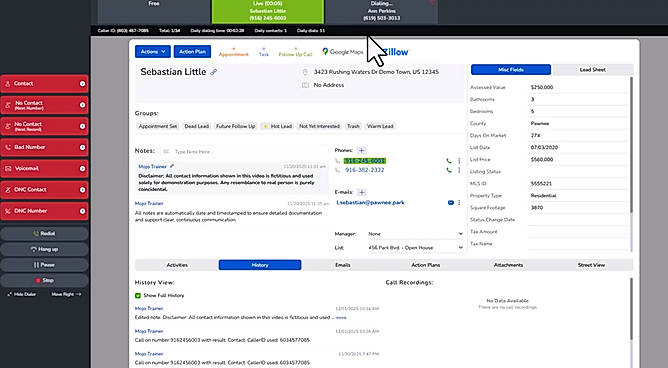Image resolution: width=668 pixels, height=368 pixels.
Task: Expand the Manager dropdown
Action: click(x=415, y=234)
